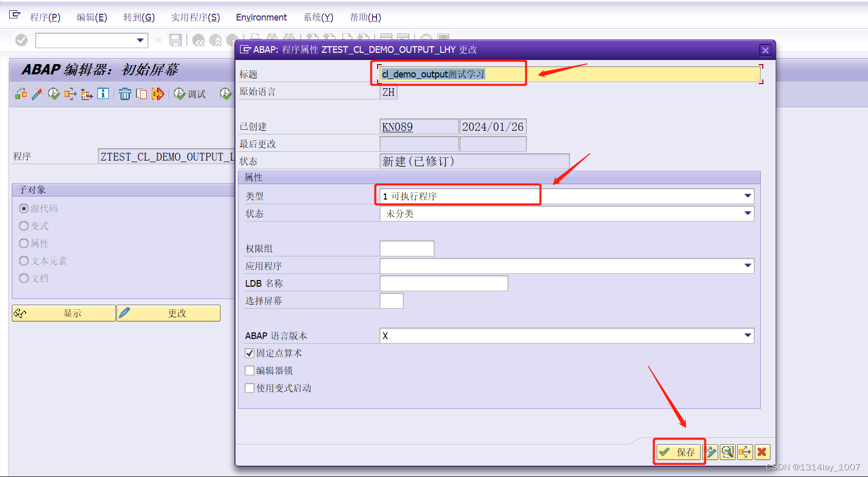Enable the 编辑器锁 checkbox
Viewport: 868px width, 477px height.
[x=250, y=370]
